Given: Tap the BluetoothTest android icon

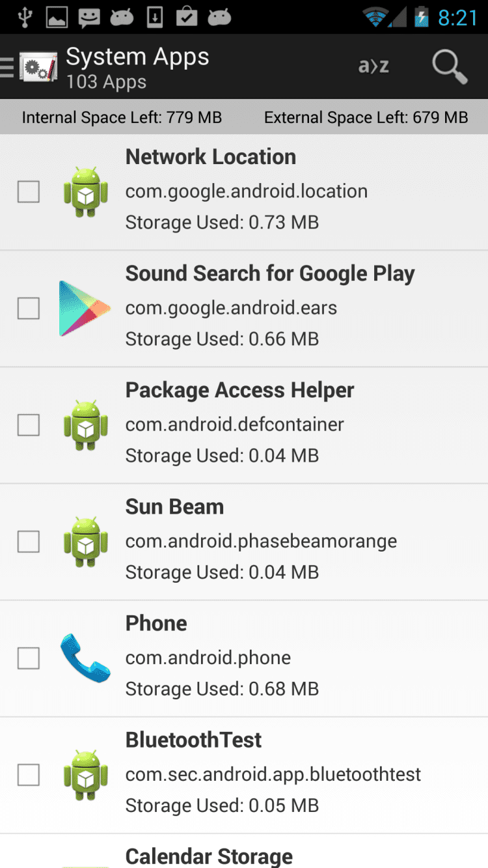Looking at the screenshot, I should tap(85, 775).
